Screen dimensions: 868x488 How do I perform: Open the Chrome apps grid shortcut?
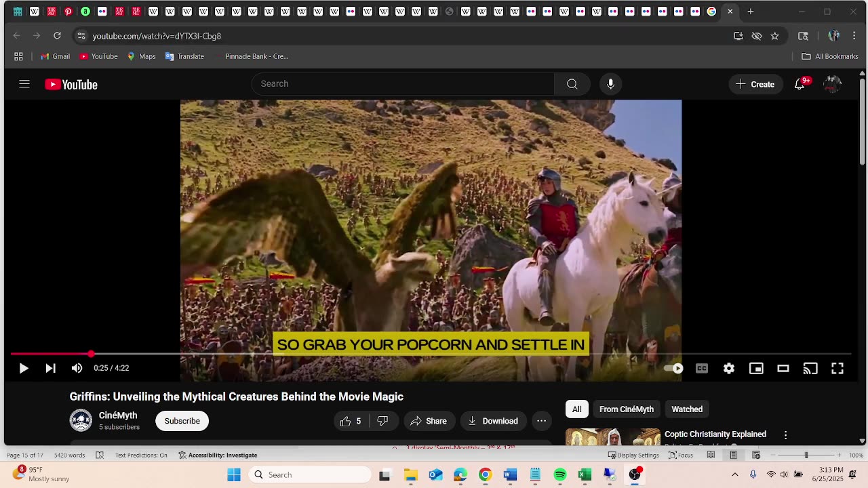(18, 56)
